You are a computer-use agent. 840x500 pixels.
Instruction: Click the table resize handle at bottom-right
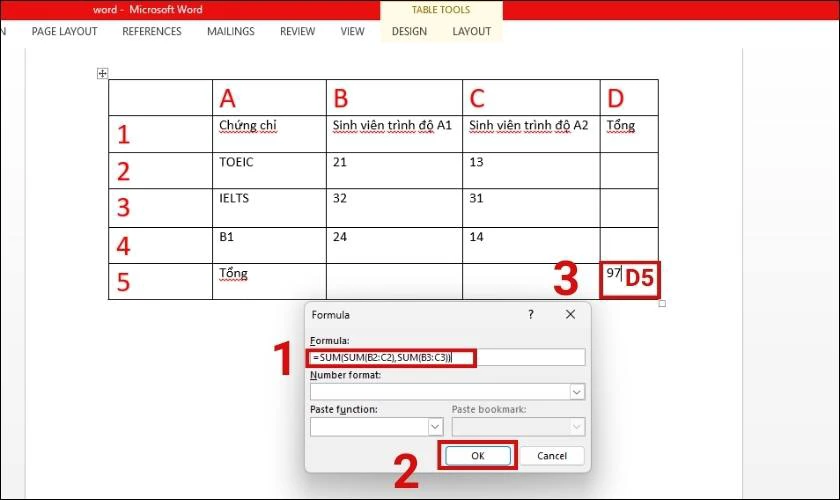click(x=662, y=304)
